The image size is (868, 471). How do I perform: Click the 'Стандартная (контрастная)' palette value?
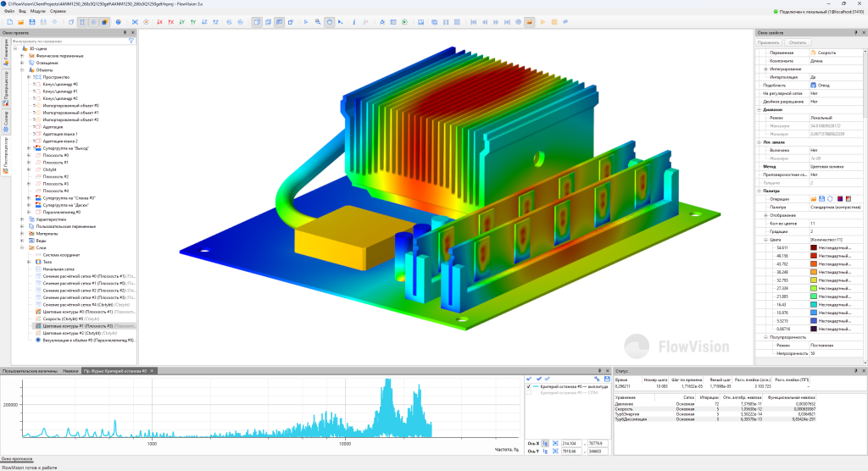click(x=835, y=207)
